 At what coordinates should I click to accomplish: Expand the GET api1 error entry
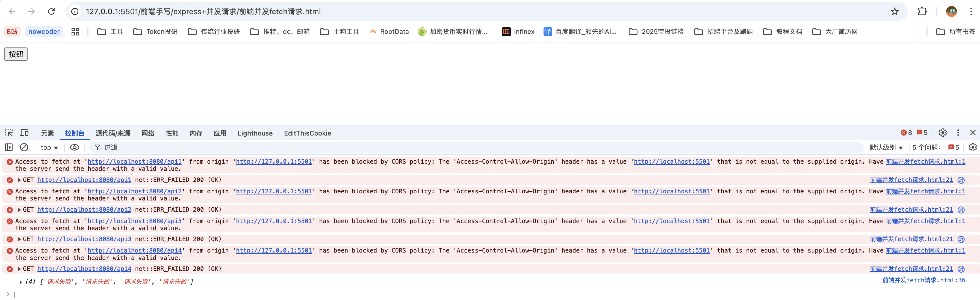tap(19, 180)
